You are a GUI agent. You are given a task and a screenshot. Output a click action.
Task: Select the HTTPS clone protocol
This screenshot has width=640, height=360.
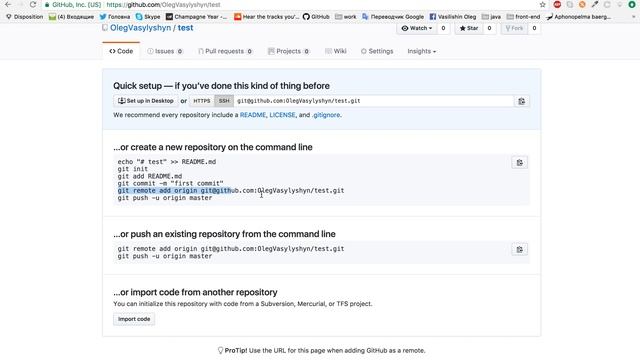point(202,101)
